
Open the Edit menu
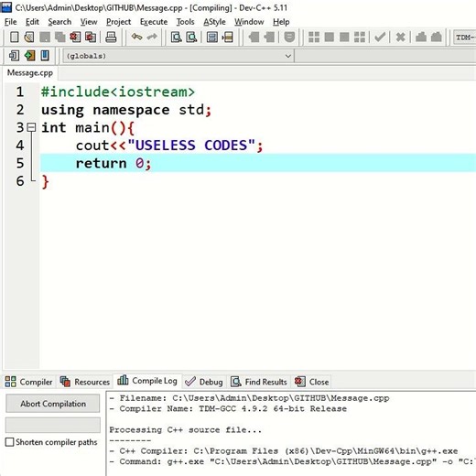[32, 22]
